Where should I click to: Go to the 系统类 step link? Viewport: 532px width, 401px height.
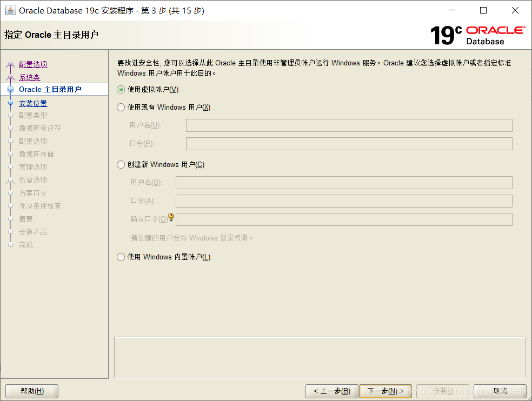pos(30,77)
